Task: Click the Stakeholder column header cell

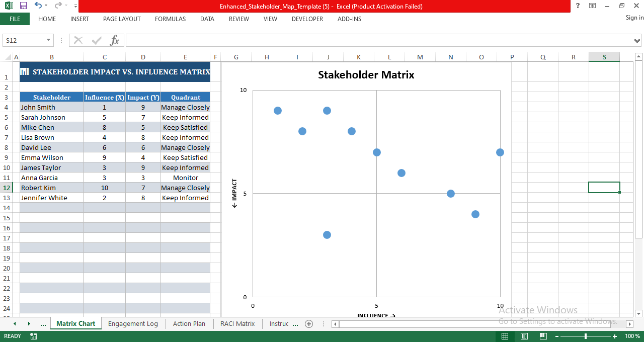Action: coord(51,97)
